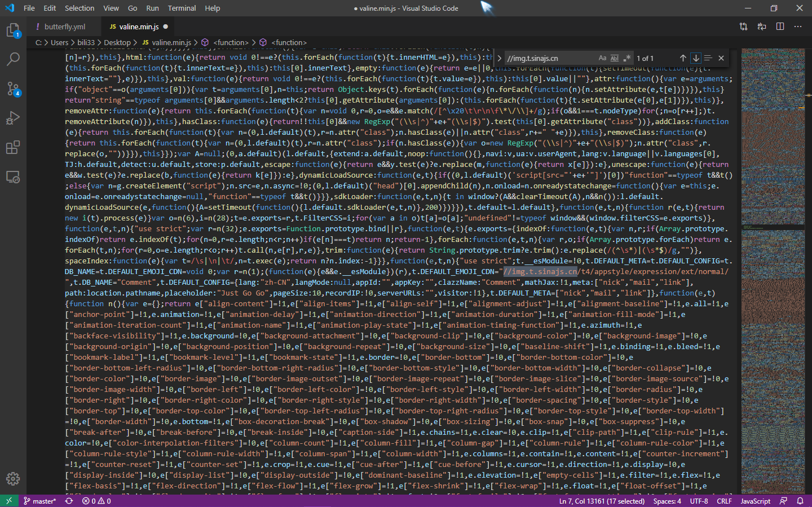Click the master branch indicator
Screen dimensions: 812x507
tap(40, 501)
